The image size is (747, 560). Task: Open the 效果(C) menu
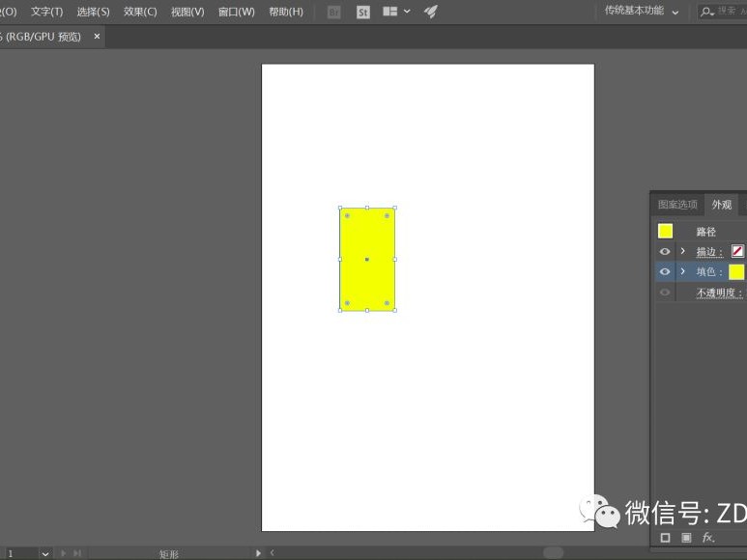[140, 12]
